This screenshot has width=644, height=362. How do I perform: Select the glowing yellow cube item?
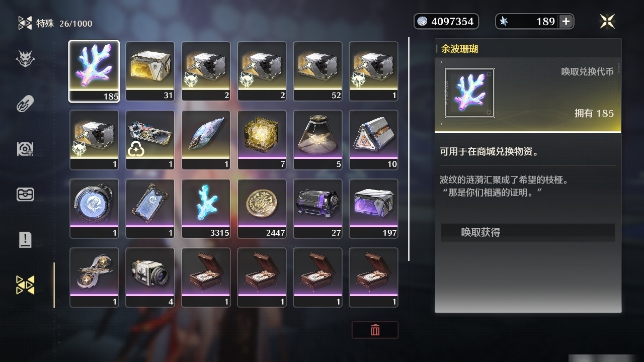[x=262, y=140]
